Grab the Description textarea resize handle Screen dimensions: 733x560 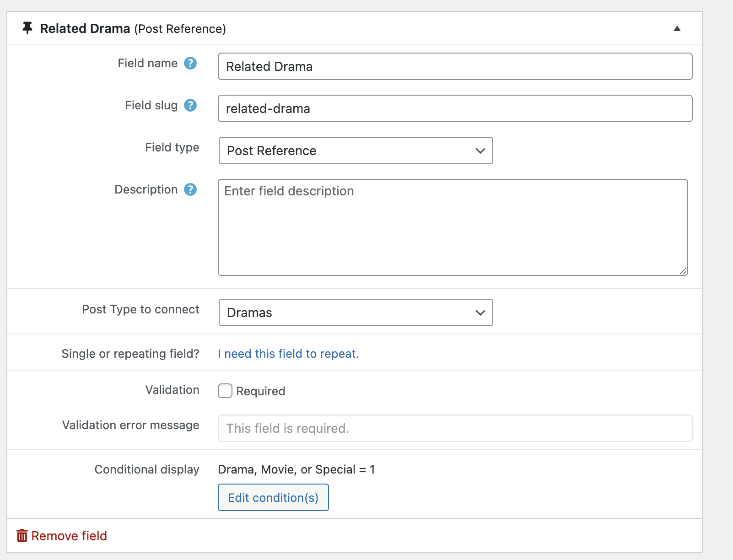pyautogui.click(x=683, y=271)
